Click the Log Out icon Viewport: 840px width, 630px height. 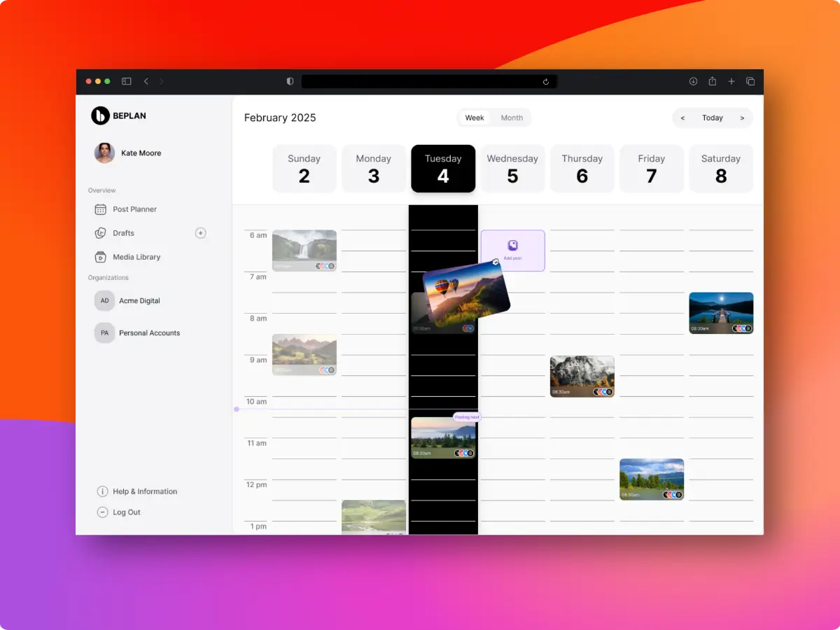click(x=102, y=512)
